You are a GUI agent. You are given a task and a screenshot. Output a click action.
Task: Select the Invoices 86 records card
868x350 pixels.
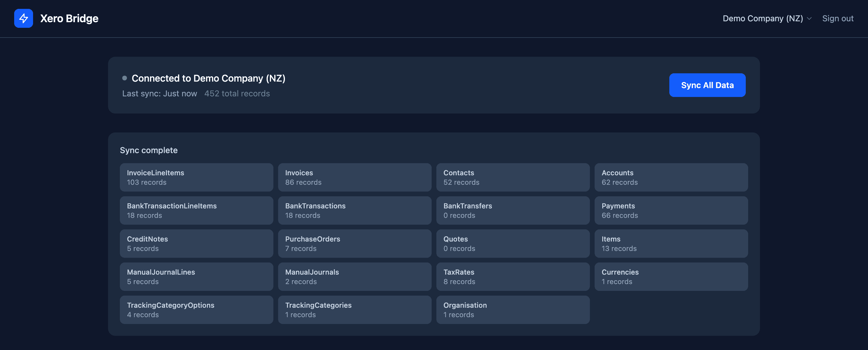355,178
